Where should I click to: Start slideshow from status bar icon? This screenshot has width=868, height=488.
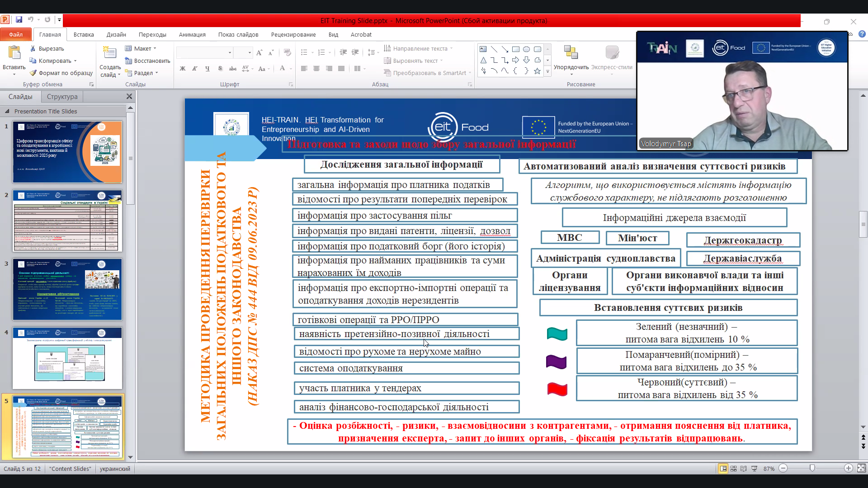point(754,469)
